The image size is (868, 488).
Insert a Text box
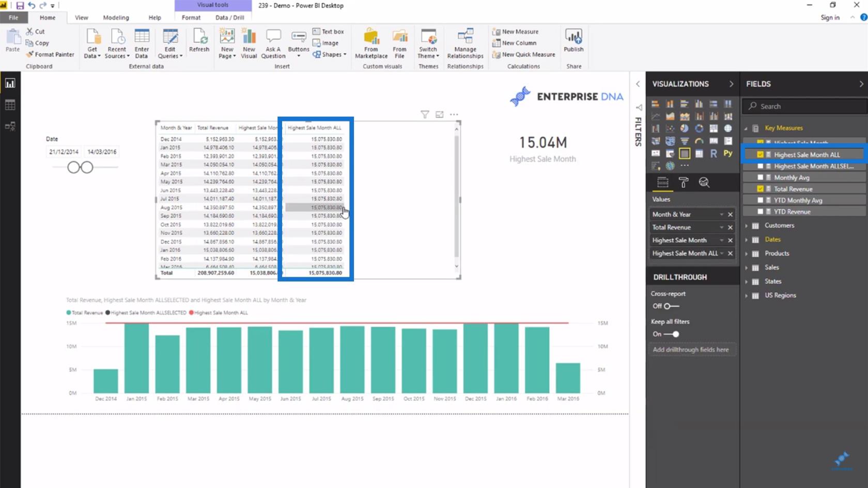[x=328, y=32]
